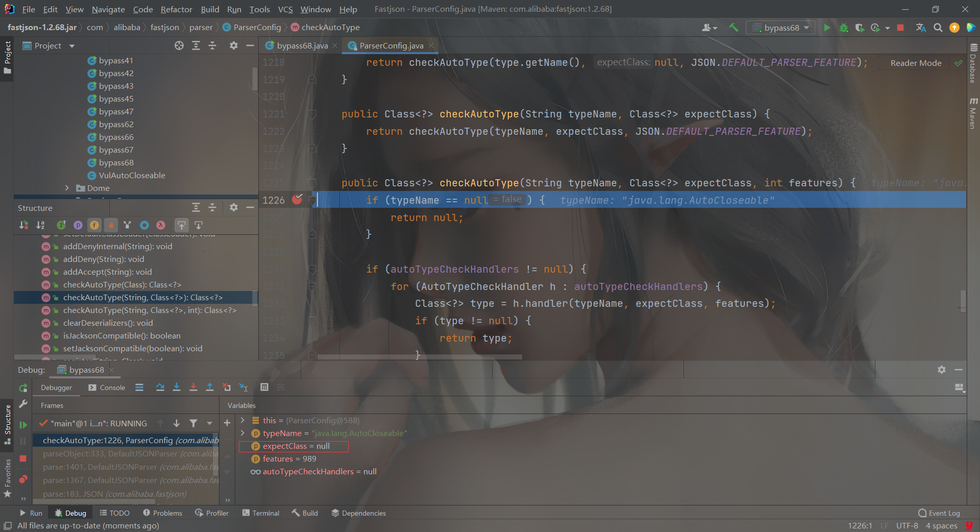980x532 pixels.
Task: Open View Breakpoints double red dots
Action: [x=23, y=479]
